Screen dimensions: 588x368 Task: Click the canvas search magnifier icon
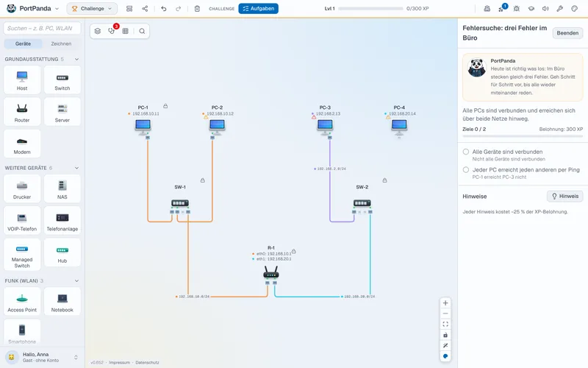142,31
